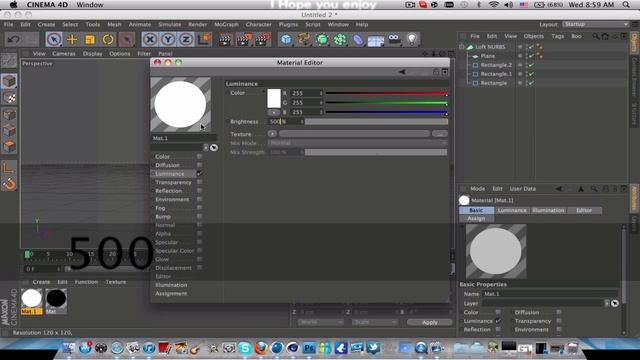Adjust the Brightness slider bar

[x=376, y=122]
